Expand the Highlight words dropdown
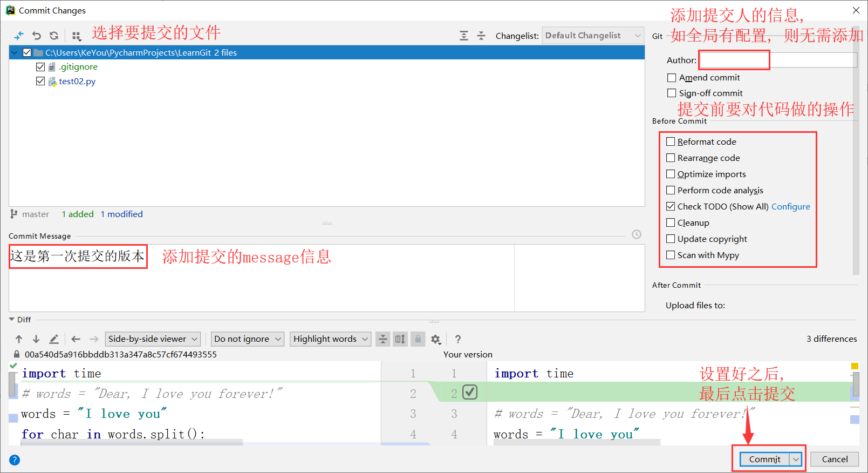 pos(330,339)
